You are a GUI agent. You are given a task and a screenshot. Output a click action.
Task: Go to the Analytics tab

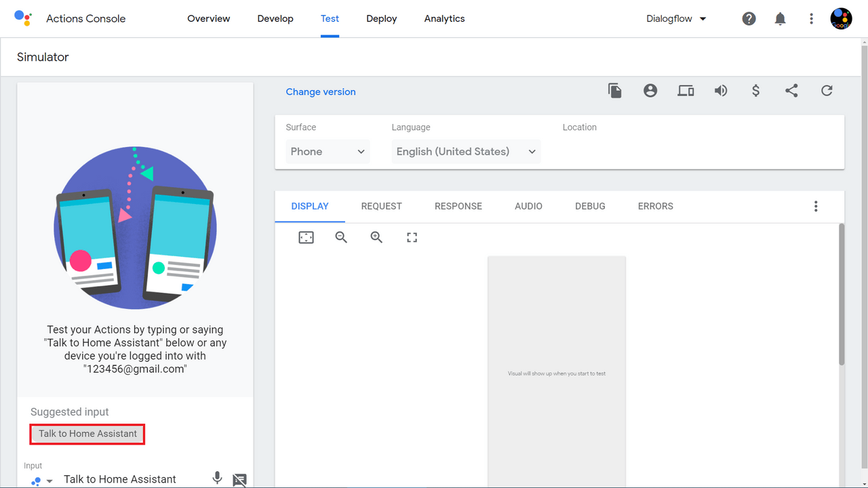pyautogui.click(x=445, y=19)
